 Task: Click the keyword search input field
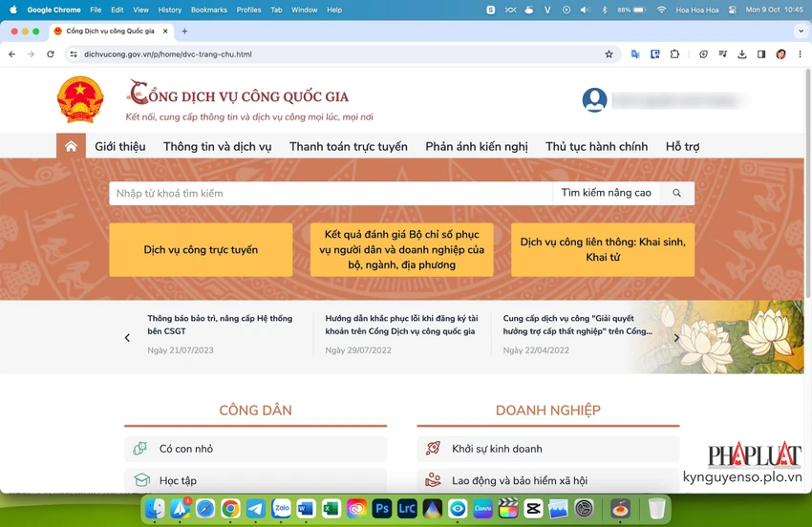[x=331, y=193]
